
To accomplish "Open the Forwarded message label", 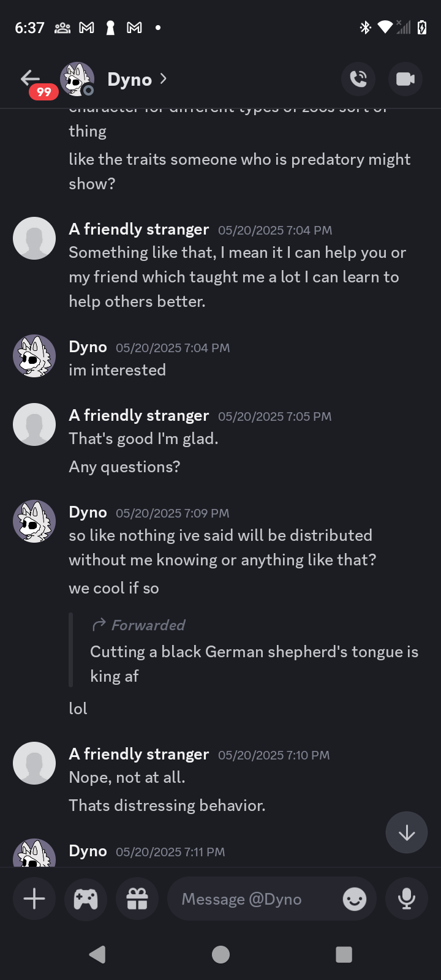I will click(x=148, y=625).
